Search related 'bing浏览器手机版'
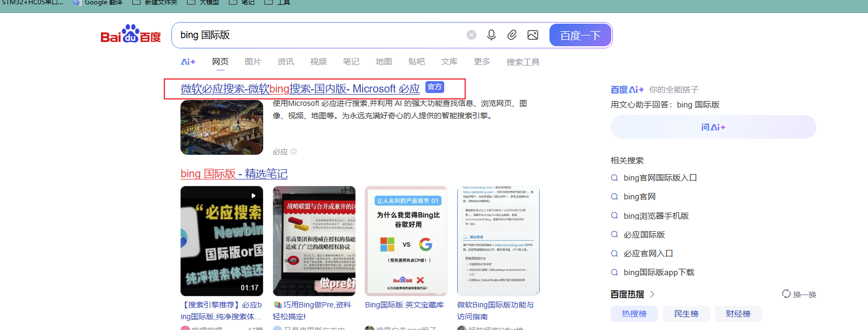Screen dimensions: 868x330 point(656,216)
